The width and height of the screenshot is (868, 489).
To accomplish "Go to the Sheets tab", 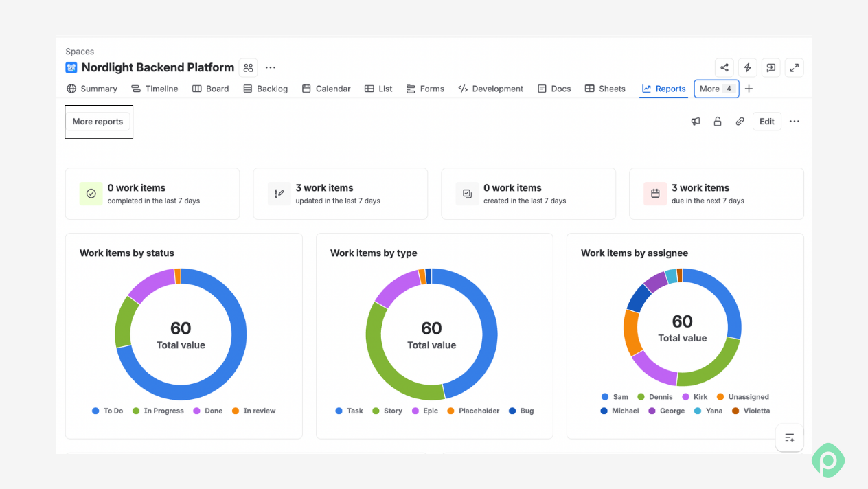I will 605,89.
